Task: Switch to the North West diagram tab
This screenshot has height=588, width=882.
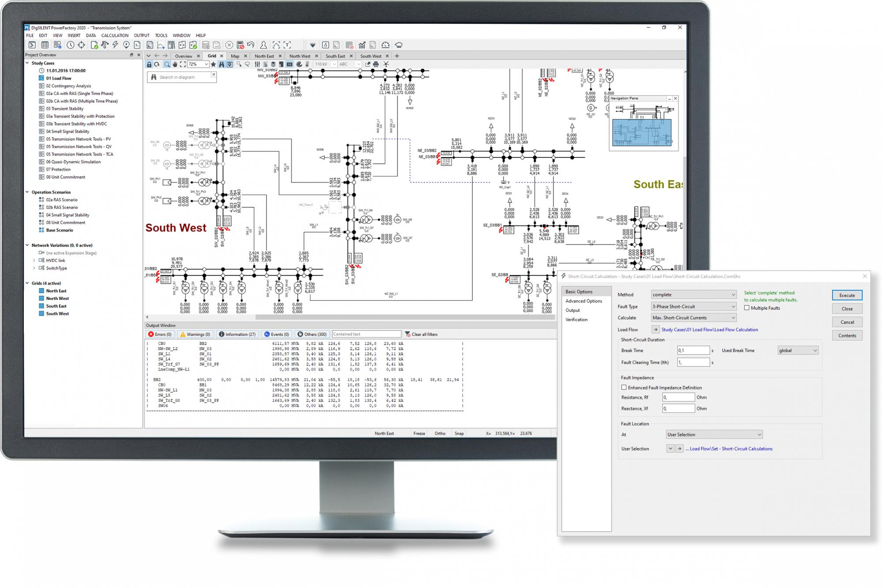Action: click(299, 56)
